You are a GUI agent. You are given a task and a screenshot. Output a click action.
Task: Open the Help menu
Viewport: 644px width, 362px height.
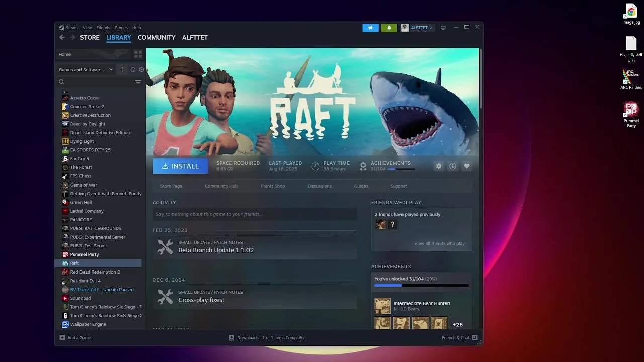[x=136, y=28]
